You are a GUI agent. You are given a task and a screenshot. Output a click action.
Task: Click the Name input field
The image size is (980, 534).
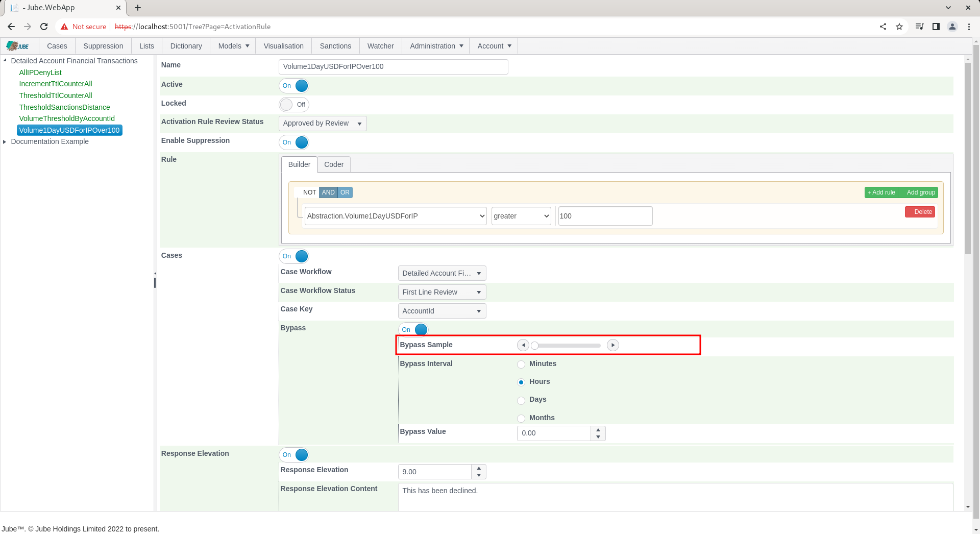click(394, 67)
